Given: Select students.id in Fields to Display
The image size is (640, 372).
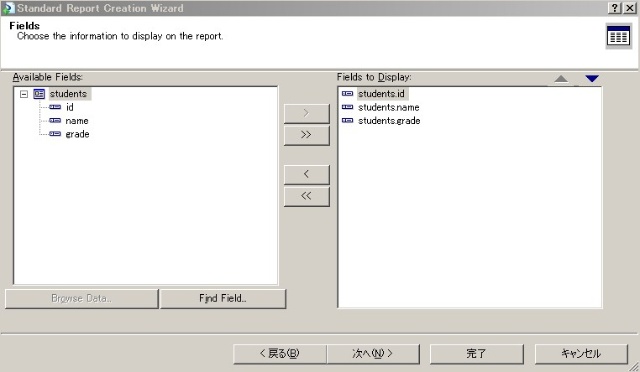Looking at the screenshot, I should (381, 94).
